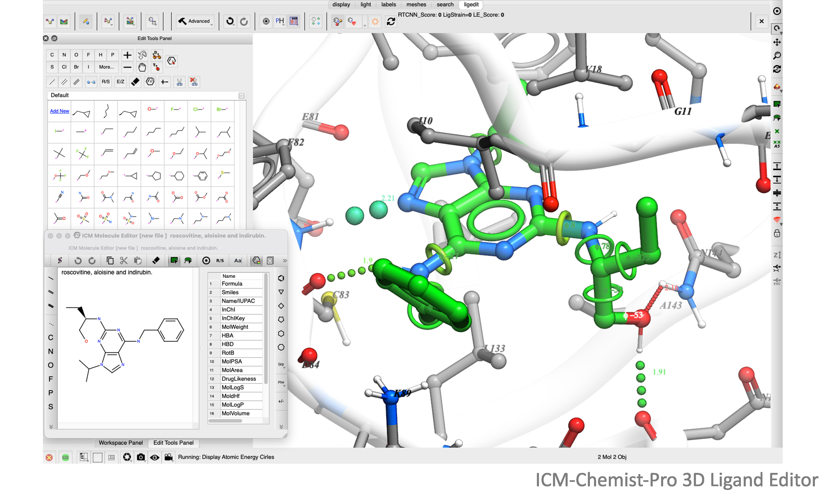Viewport: 831px width, 504px height.
Task: Click the Aa text label tool
Action: point(238,260)
